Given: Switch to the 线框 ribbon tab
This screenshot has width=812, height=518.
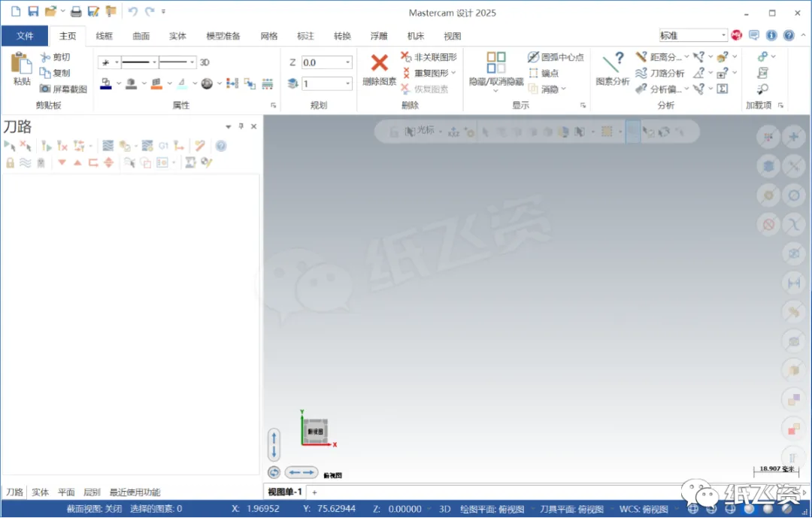Looking at the screenshot, I should click(104, 36).
